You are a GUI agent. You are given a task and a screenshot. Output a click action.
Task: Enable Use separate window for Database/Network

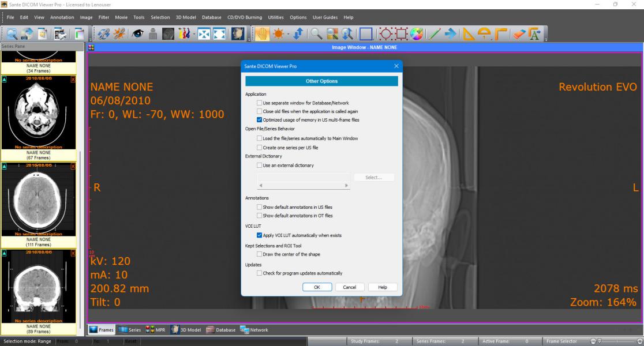coord(259,103)
